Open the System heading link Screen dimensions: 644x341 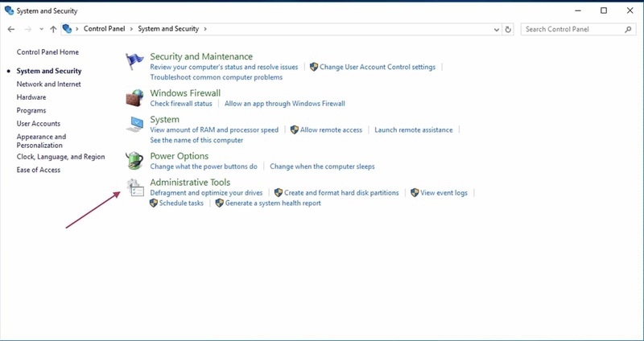165,119
